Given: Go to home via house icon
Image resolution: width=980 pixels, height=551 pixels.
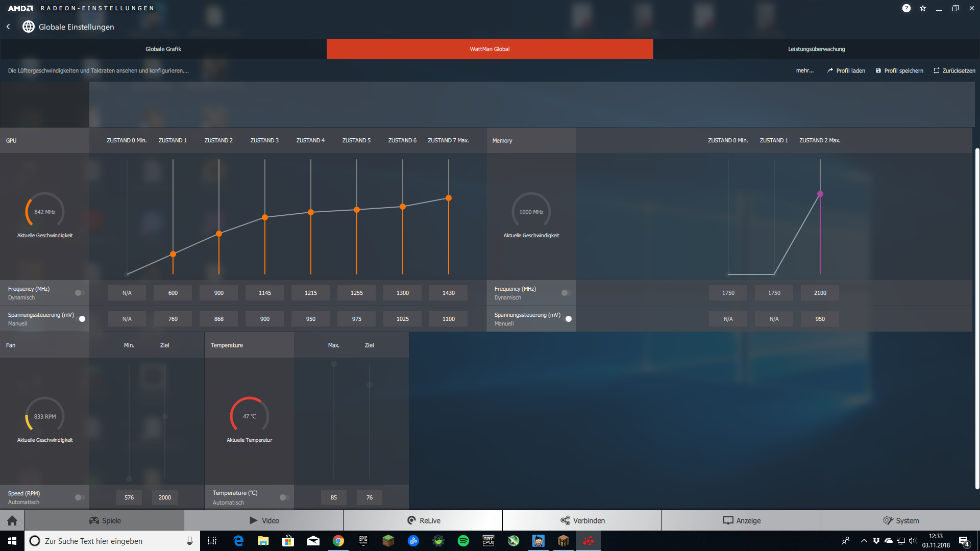Looking at the screenshot, I should 12,520.
